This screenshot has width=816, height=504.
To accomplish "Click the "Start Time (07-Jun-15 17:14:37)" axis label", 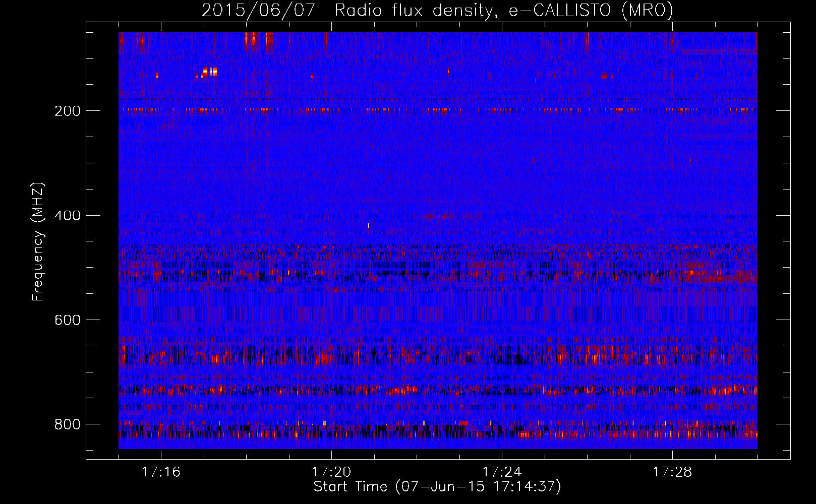I will tap(437, 487).
